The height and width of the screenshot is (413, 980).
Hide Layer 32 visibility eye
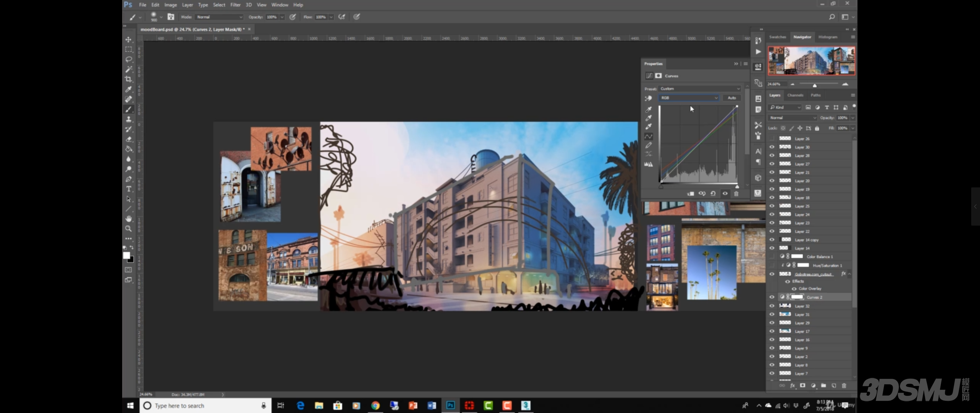tap(772, 306)
